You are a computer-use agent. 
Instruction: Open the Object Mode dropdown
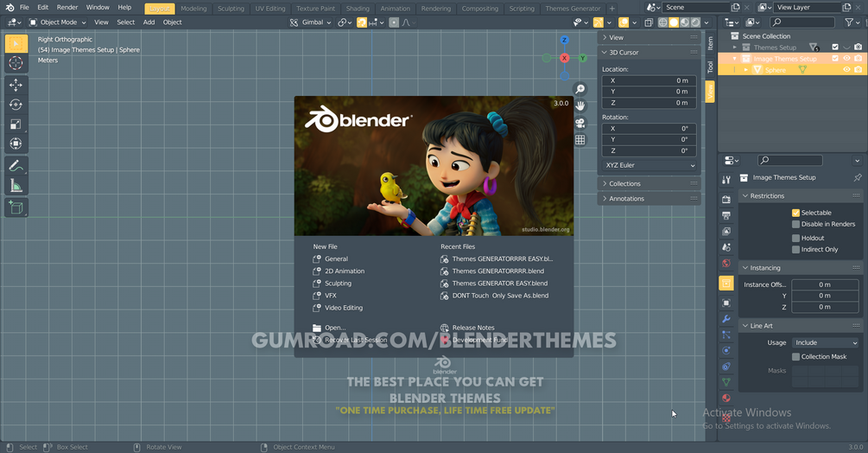[x=58, y=22]
